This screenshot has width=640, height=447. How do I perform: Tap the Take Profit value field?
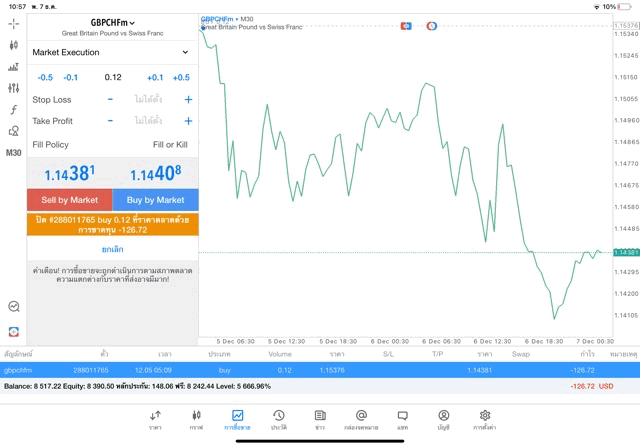pyautogui.click(x=148, y=121)
